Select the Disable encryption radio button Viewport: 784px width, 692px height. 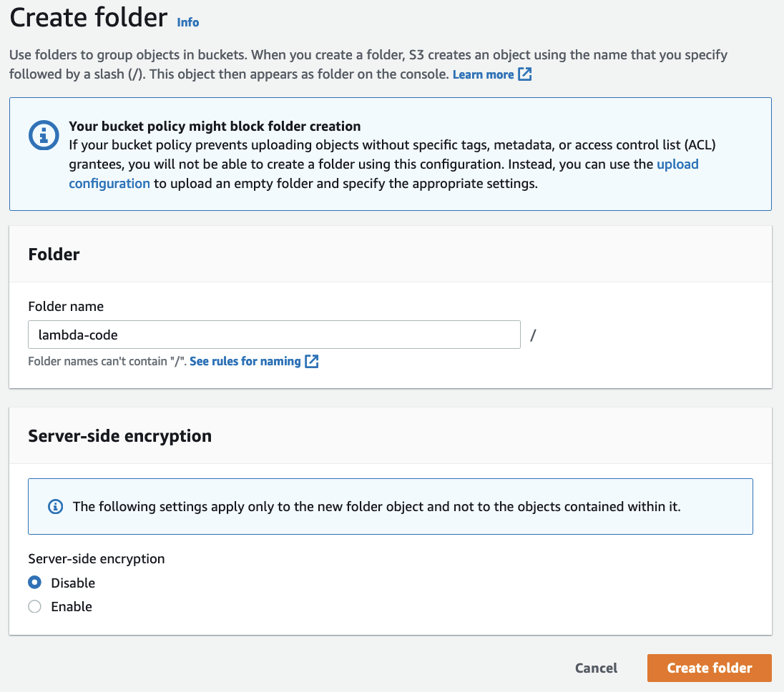[x=34, y=583]
